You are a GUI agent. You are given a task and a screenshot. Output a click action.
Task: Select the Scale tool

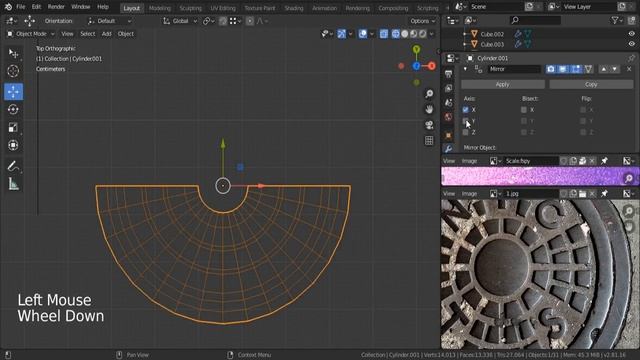[x=13, y=127]
